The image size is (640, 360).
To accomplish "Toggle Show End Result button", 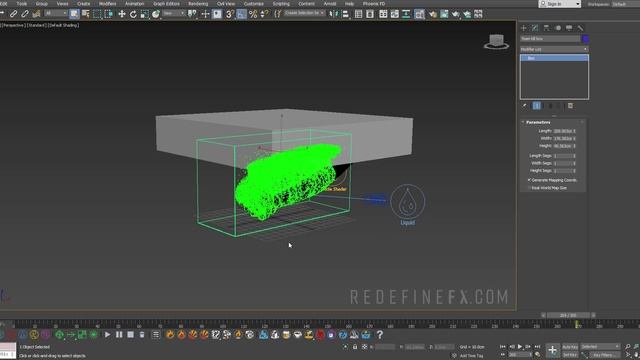I will (537, 106).
